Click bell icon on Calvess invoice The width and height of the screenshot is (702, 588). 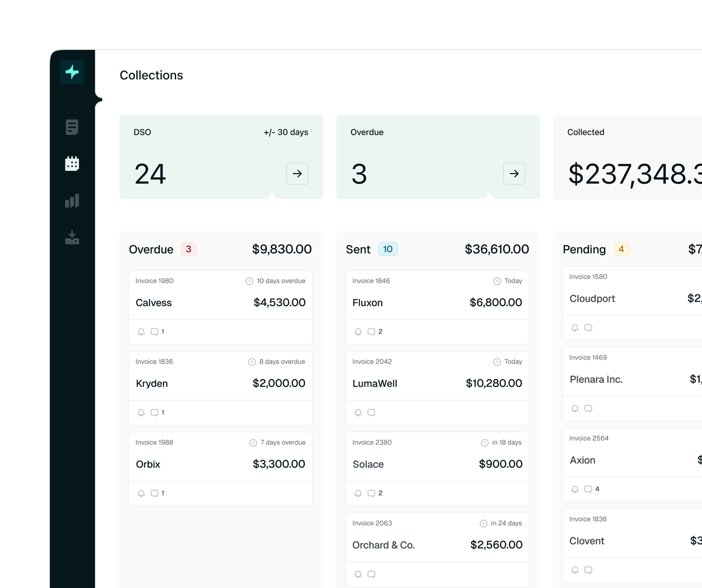click(141, 332)
